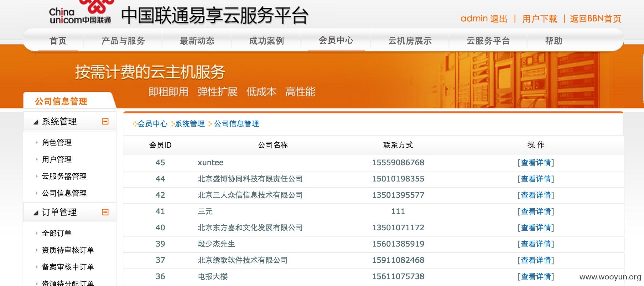
Task: View details for 北京盛博协同科技有限责任公司
Action: 536,179
